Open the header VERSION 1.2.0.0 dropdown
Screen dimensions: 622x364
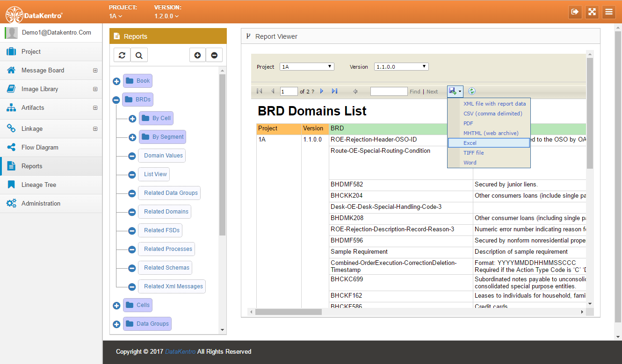click(166, 16)
